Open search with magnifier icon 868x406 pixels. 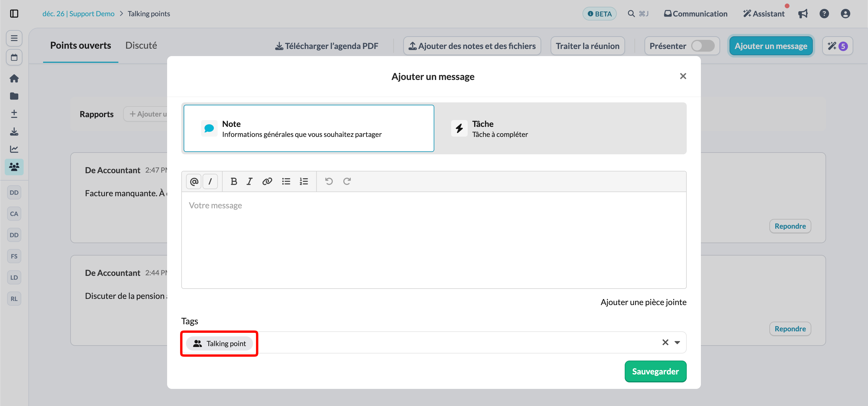632,14
